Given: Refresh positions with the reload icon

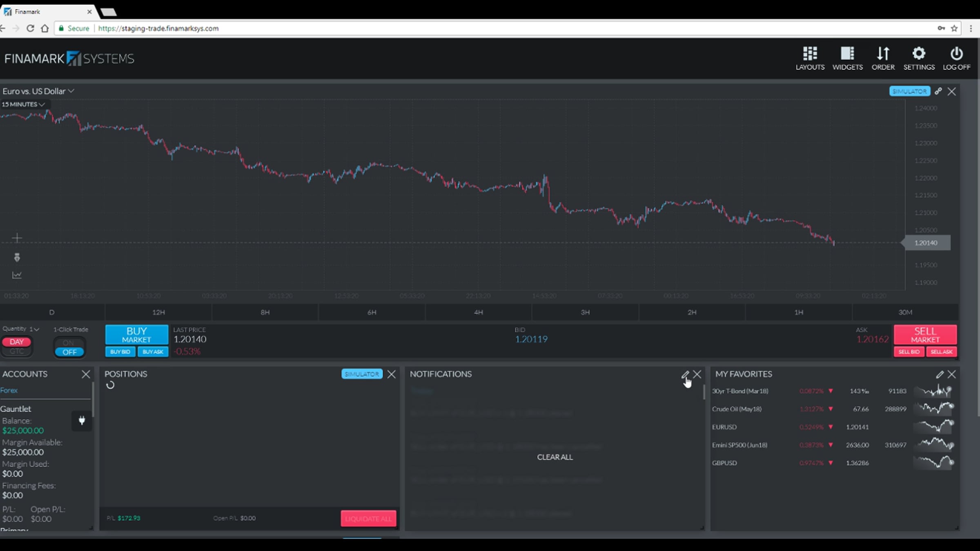Looking at the screenshot, I should 110,385.
